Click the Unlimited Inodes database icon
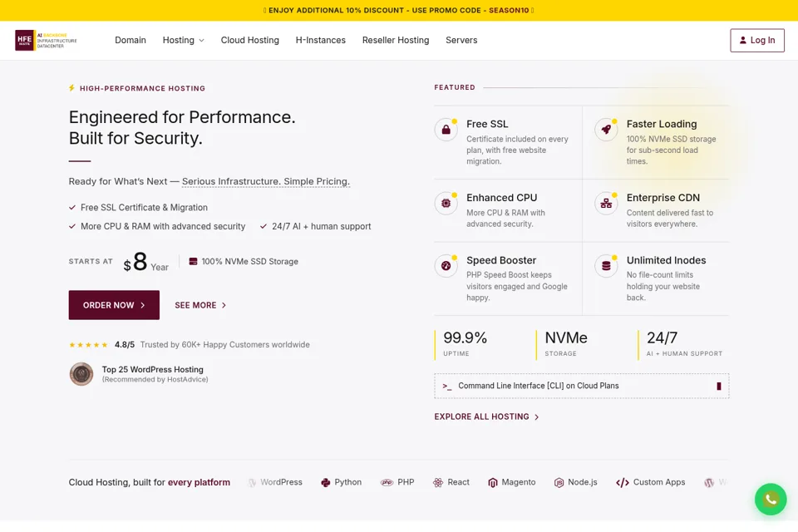 pyautogui.click(x=606, y=266)
